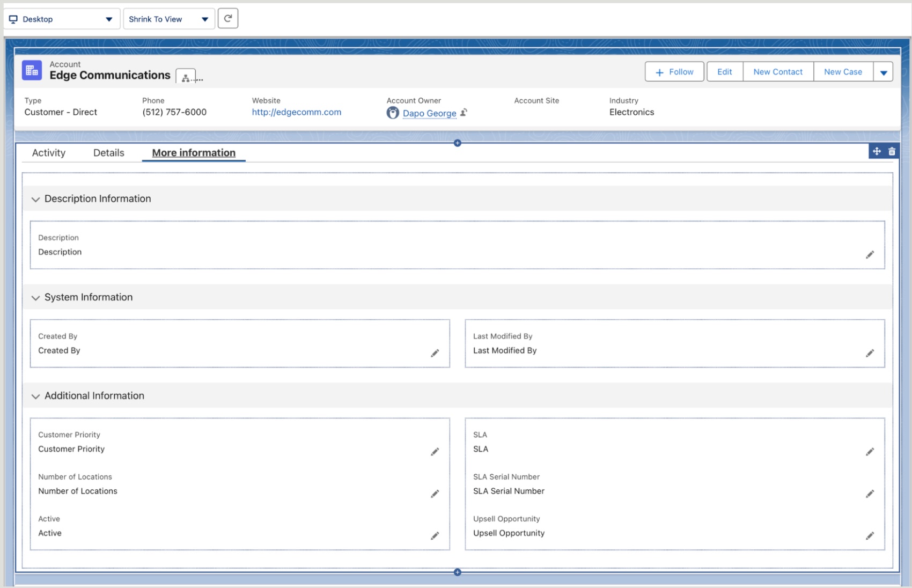Collapse the System Information section
Viewport: 912px width, 588px height.
pyautogui.click(x=35, y=298)
